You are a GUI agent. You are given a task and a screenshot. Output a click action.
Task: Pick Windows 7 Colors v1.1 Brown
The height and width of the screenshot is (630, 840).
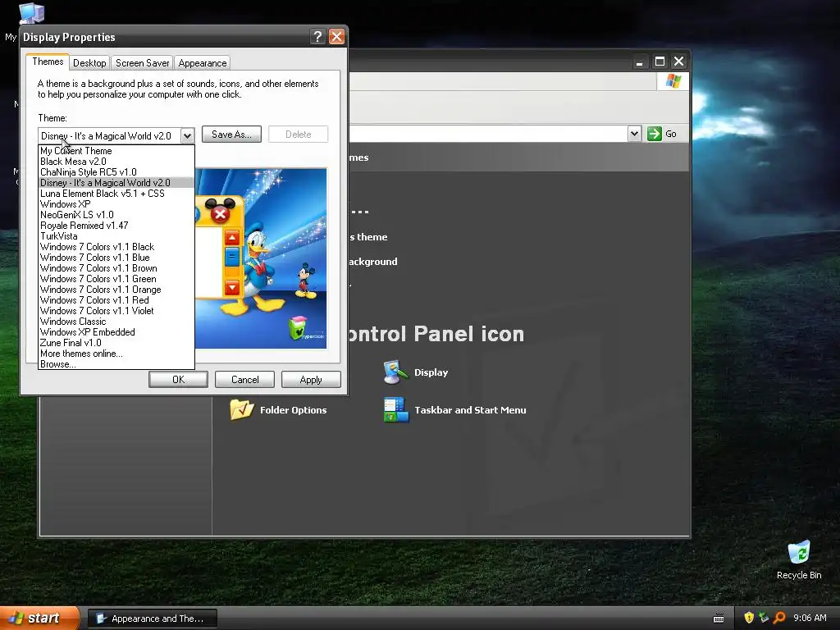(x=116, y=268)
